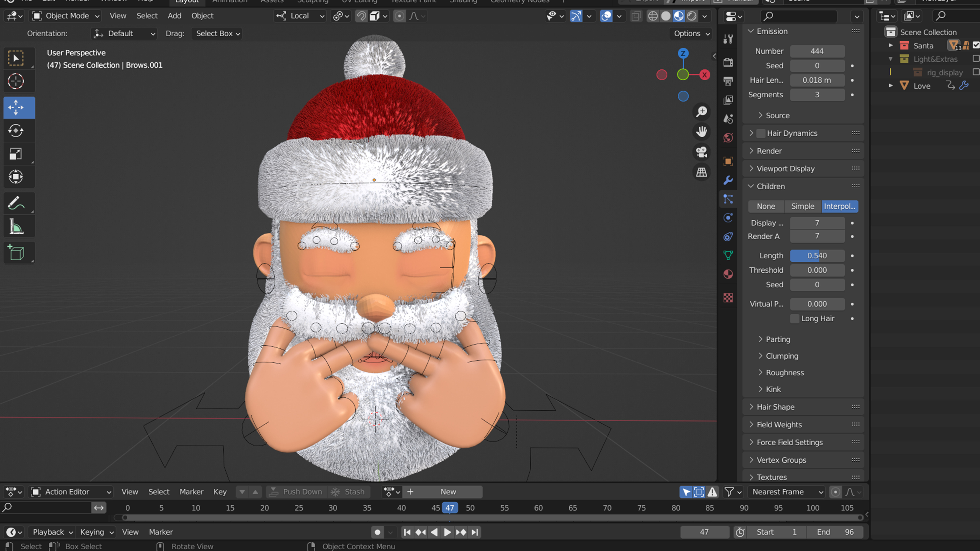
Task: Open the Render Properties tab
Action: [x=728, y=62]
